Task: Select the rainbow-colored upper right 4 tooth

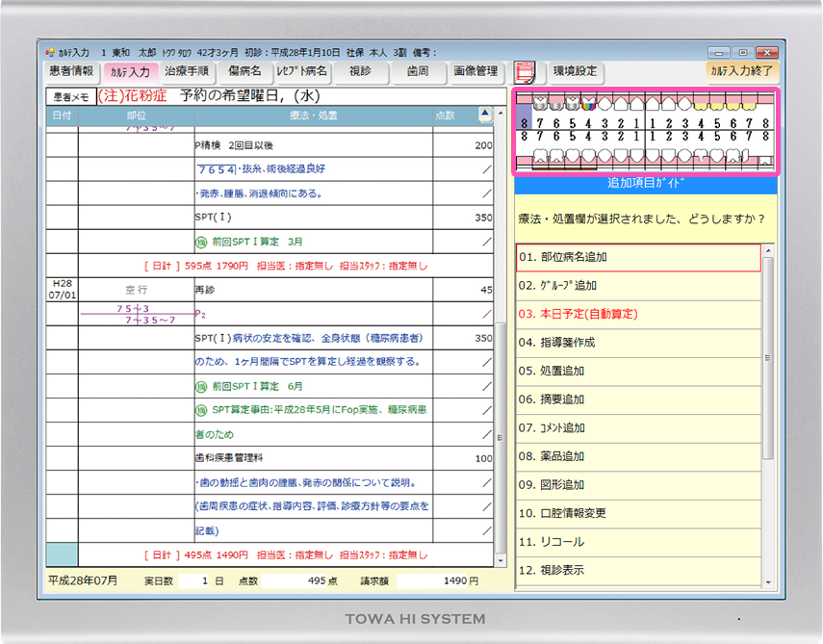Action: click(x=590, y=105)
